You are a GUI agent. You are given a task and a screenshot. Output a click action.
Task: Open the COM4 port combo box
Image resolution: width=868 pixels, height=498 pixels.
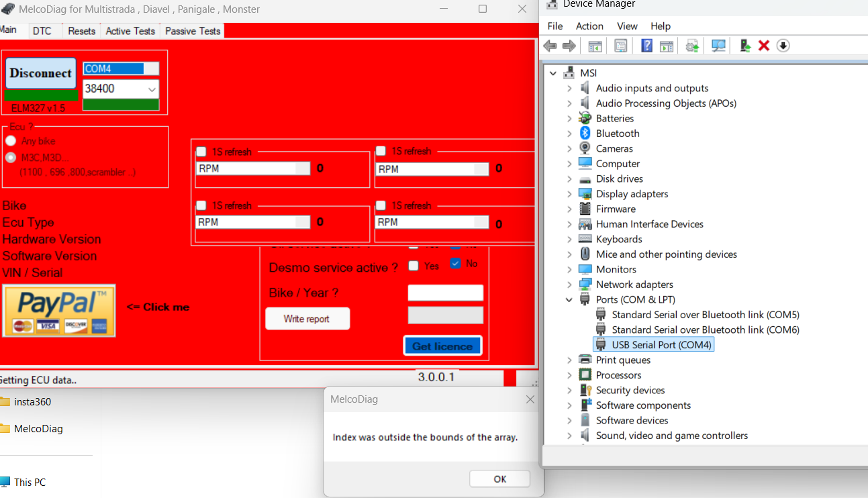click(121, 68)
